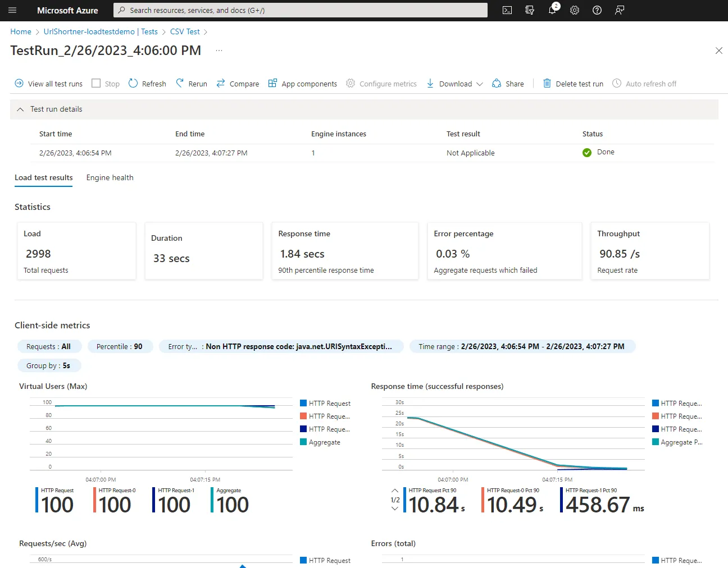Click the teal Aggregate swatch in Virtual Users legend

tap(303, 442)
